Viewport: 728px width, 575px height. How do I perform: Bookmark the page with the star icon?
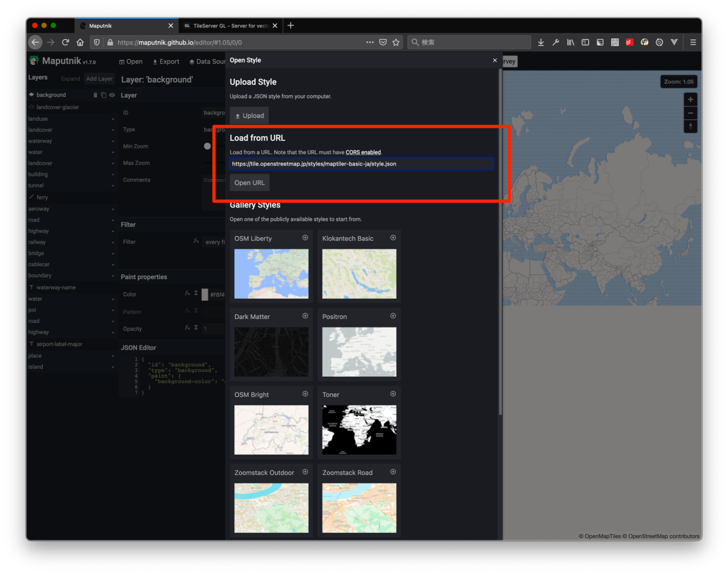coord(396,42)
